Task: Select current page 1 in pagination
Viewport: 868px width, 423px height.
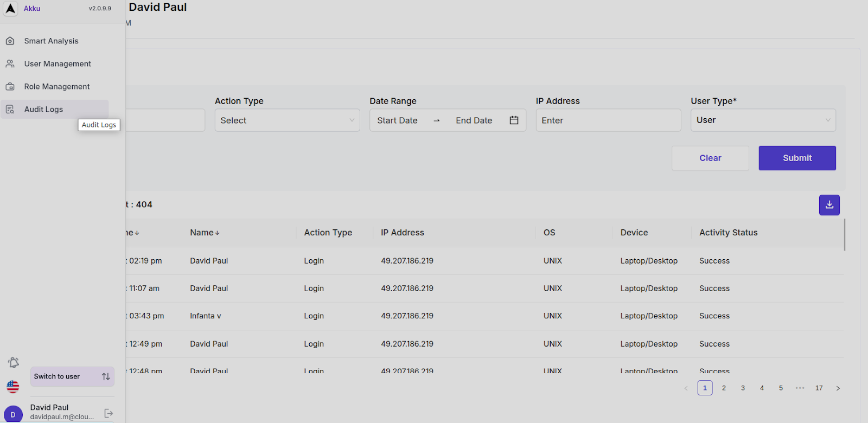Action: 705,388
